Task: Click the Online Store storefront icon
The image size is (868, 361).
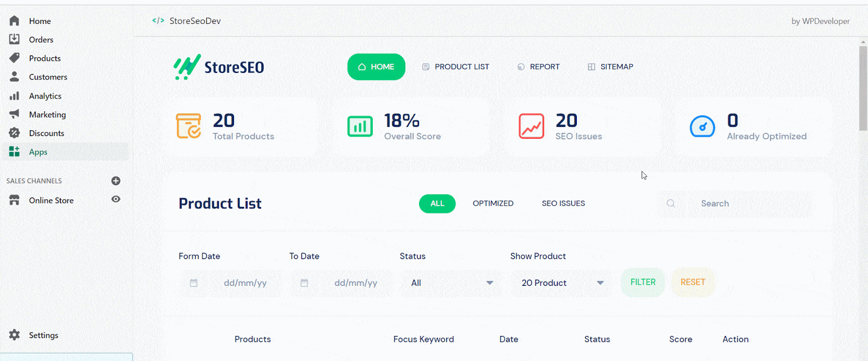Action: point(14,200)
